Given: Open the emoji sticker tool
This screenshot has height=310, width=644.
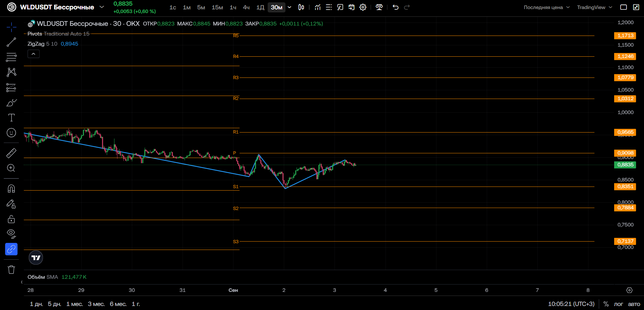Looking at the screenshot, I should 11,133.
